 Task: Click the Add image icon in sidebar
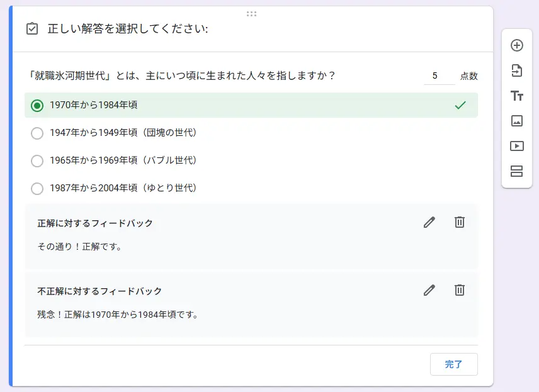(517, 121)
